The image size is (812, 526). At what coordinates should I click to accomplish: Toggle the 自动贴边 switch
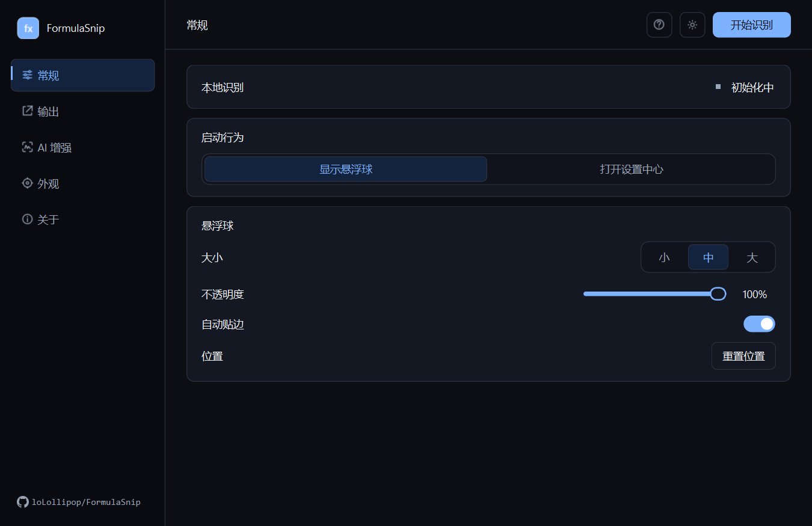(759, 324)
